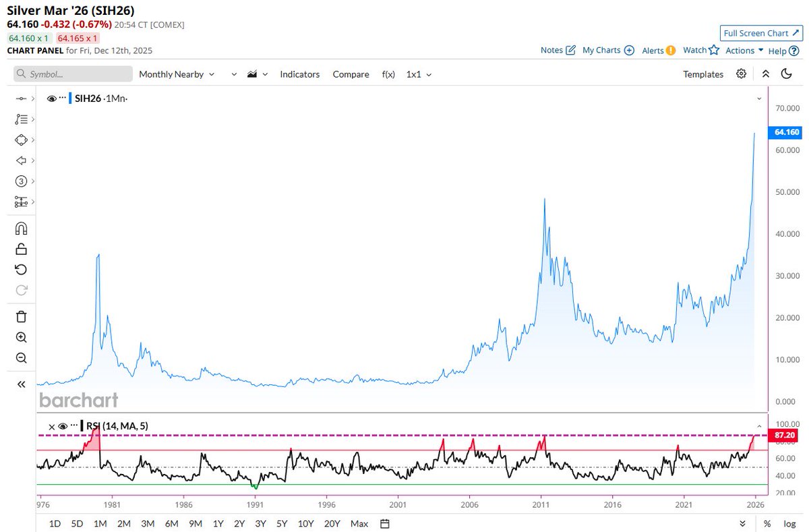Expand Monthly Nearby period dropdown

click(x=177, y=74)
